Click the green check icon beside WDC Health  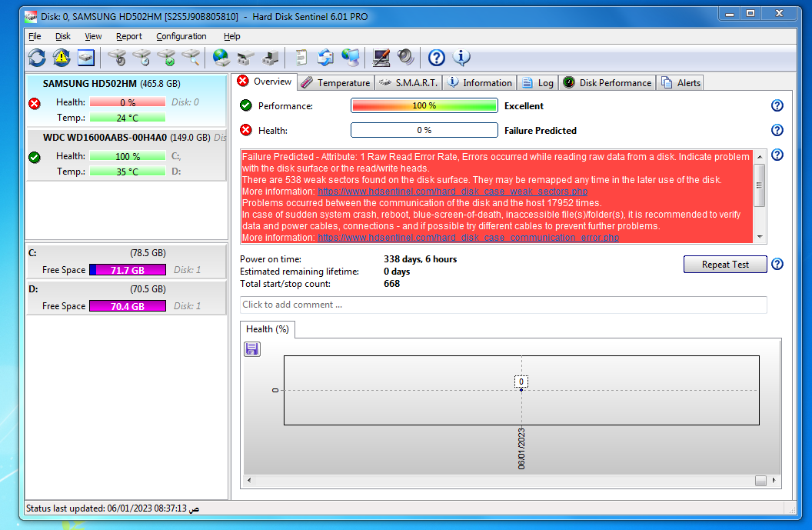(x=35, y=158)
